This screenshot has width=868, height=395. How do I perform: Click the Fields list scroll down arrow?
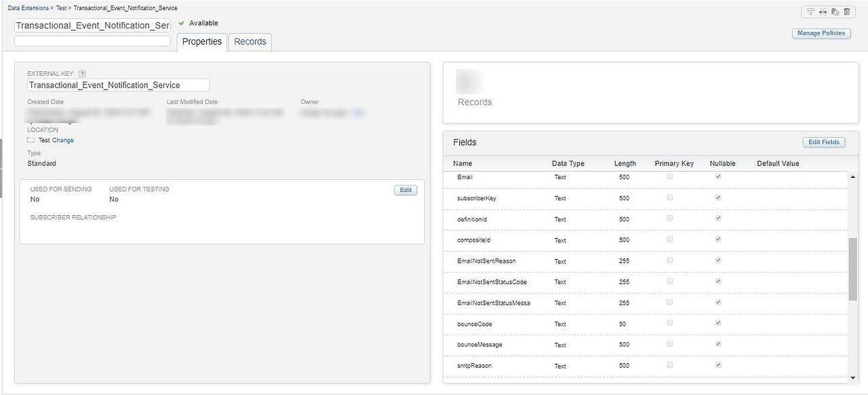coord(853,378)
